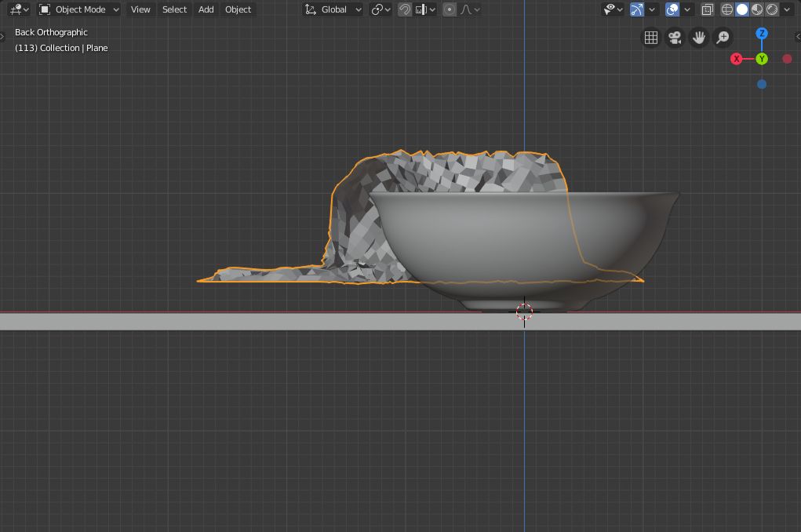Open the Global transform orientation dropdown
Image resolution: width=801 pixels, height=532 pixels.
tap(333, 9)
